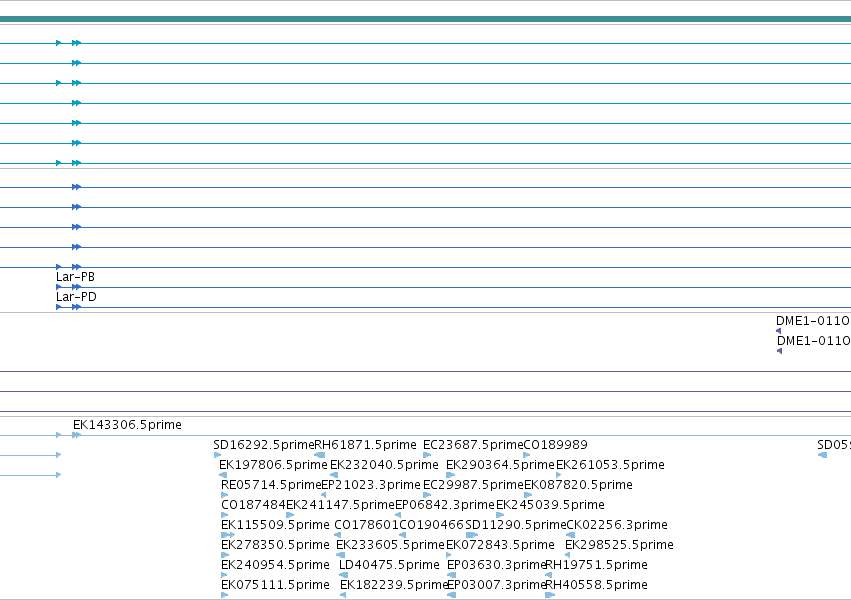Select the EK115509.5prime label

[x=275, y=525]
